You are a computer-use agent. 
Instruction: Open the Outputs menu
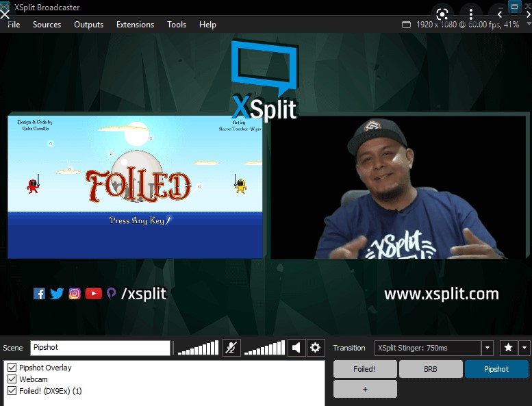88,25
